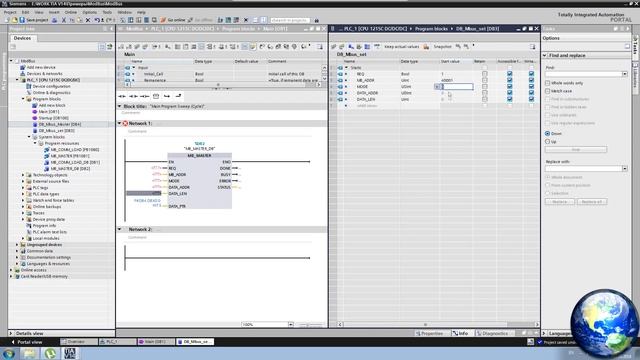Click the Device configuration icon in tree
Image resolution: width=640 pixels, height=360 pixels.
pos(29,86)
